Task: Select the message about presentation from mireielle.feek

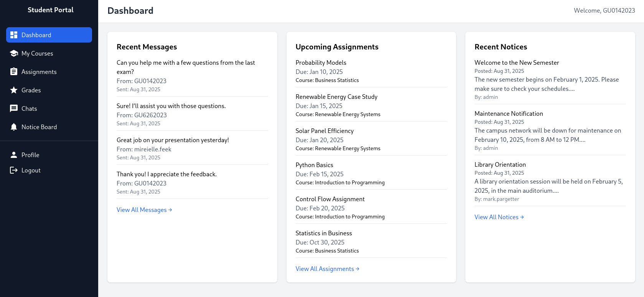Action: 192,148
